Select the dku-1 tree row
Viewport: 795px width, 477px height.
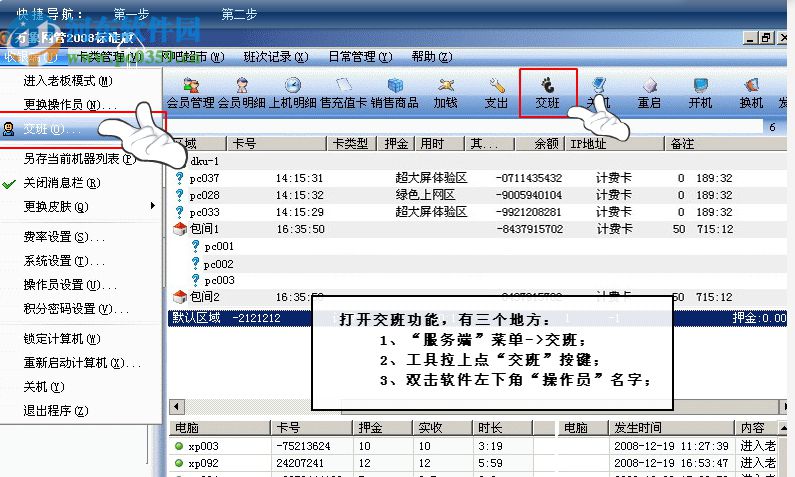point(205,161)
